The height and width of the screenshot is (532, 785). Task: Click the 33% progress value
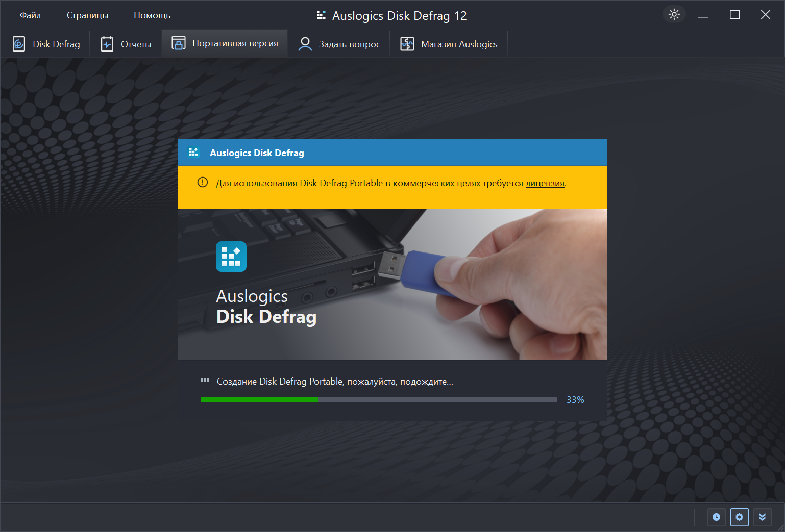[x=575, y=400]
